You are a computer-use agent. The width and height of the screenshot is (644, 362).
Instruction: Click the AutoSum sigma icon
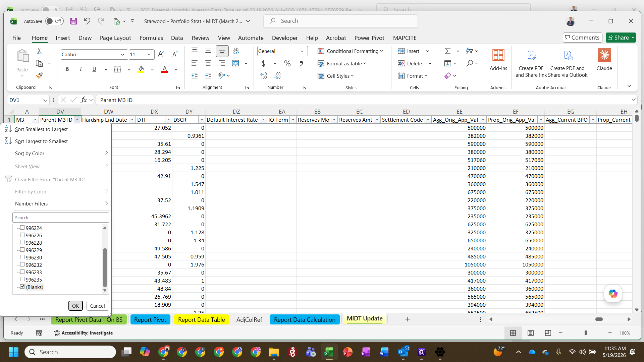[448, 51]
